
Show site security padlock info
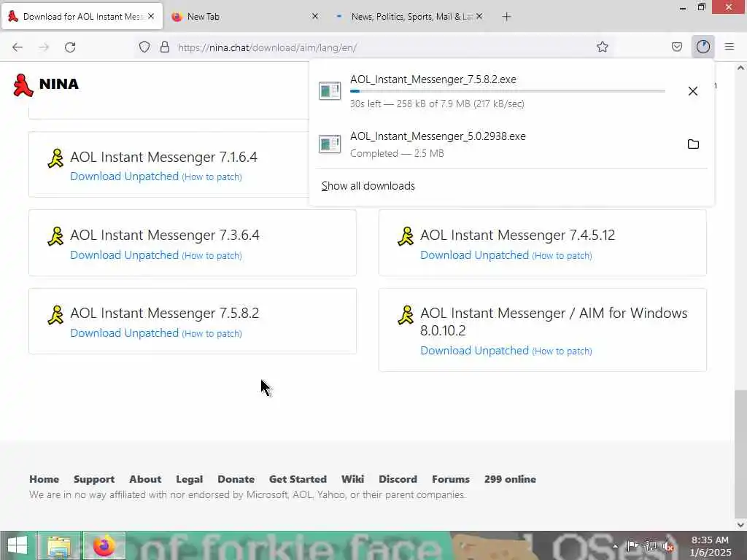pyautogui.click(x=165, y=47)
